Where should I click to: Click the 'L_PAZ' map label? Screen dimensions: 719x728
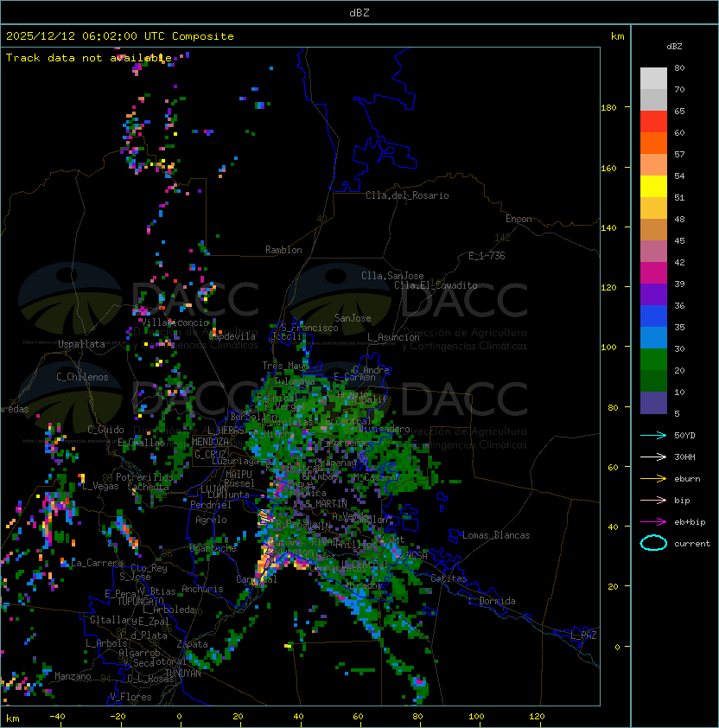(x=583, y=635)
